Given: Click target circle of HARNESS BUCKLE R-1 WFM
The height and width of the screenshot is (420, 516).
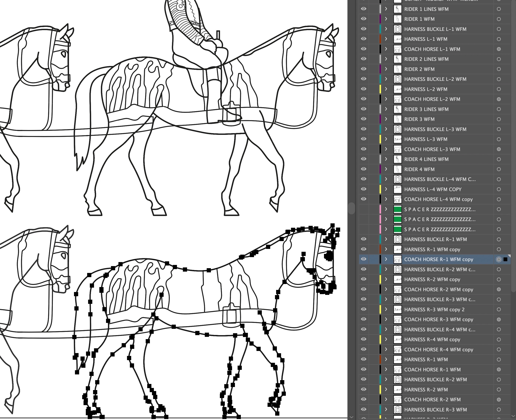Looking at the screenshot, I should (499, 240).
